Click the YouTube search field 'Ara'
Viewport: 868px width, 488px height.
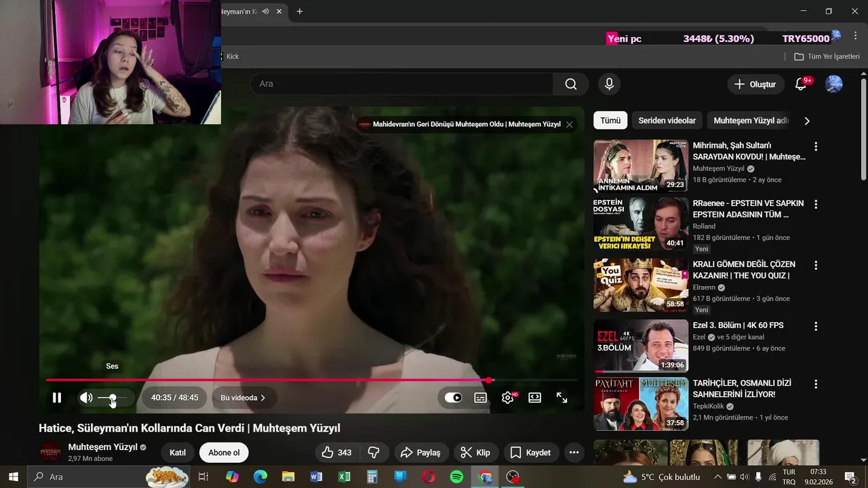coord(401,84)
